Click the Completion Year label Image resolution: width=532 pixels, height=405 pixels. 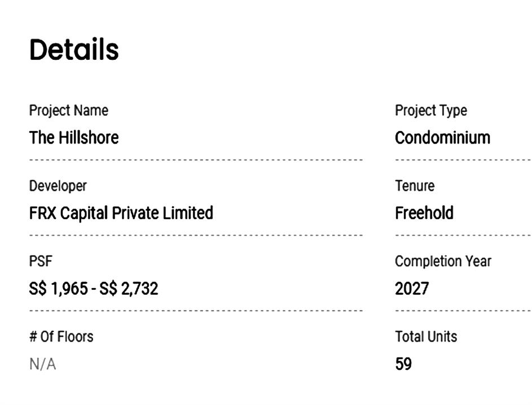coord(443,262)
